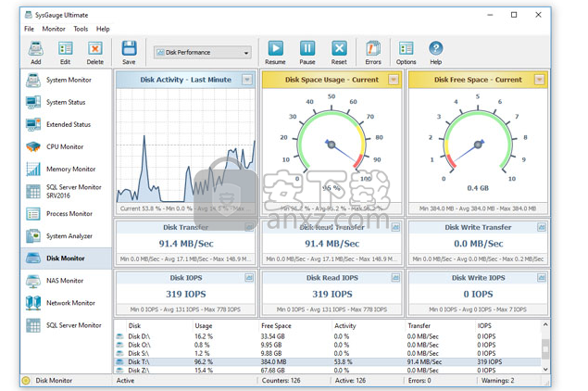The height and width of the screenshot is (391, 588).
Task: Click the disk list scrollbar thumb
Action: 545,349
